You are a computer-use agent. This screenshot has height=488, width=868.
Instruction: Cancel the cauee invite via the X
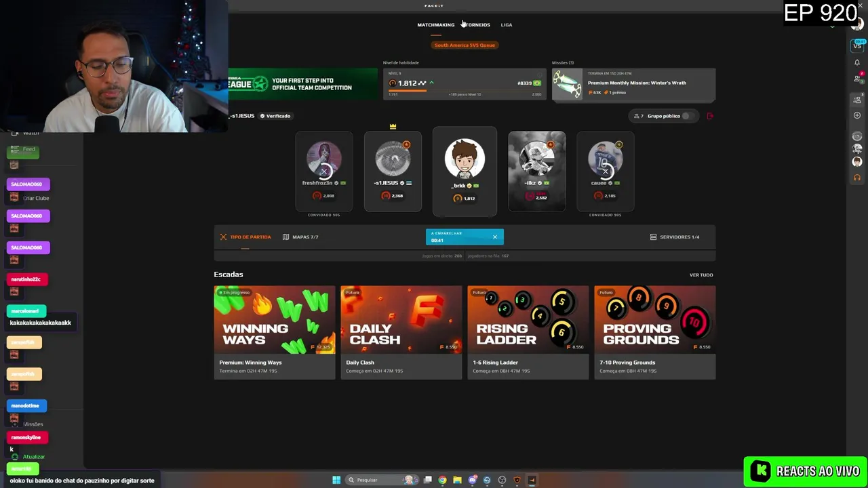pos(605,171)
